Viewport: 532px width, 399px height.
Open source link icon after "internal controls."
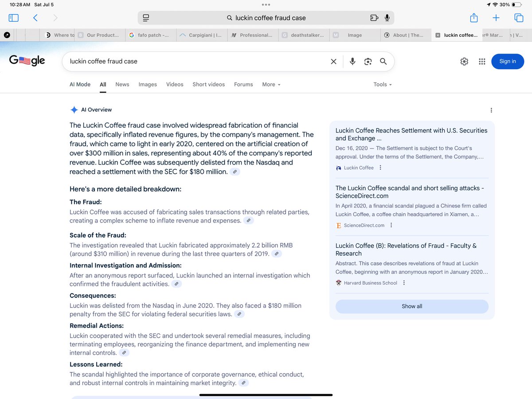(x=124, y=353)
